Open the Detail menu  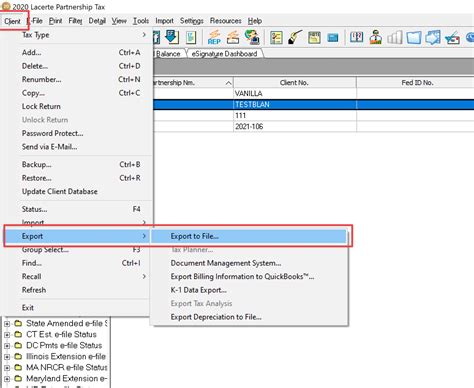click(97, 21)
